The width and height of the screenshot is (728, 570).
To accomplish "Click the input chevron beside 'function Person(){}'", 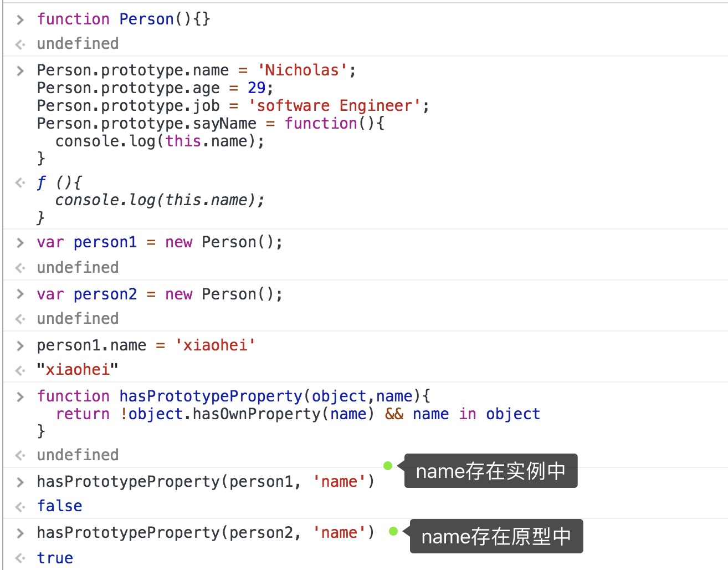I will pyautogui.click(x=20, y=20).
